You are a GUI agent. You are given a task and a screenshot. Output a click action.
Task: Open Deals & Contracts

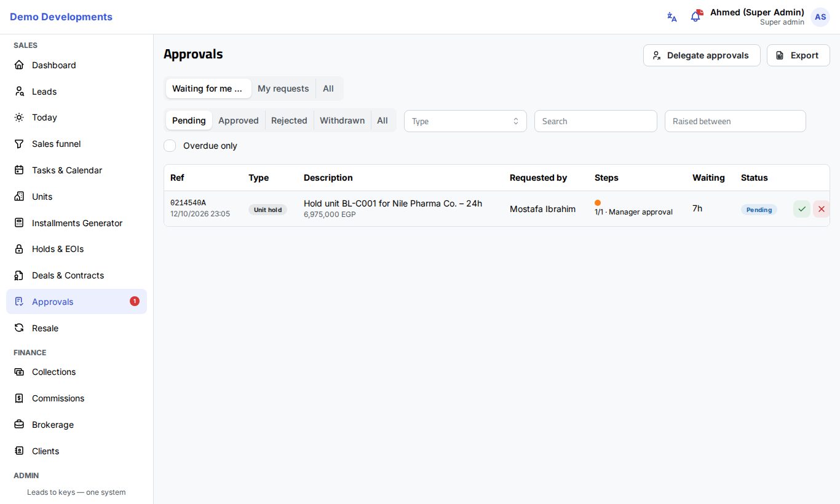[x=76, y=275]
